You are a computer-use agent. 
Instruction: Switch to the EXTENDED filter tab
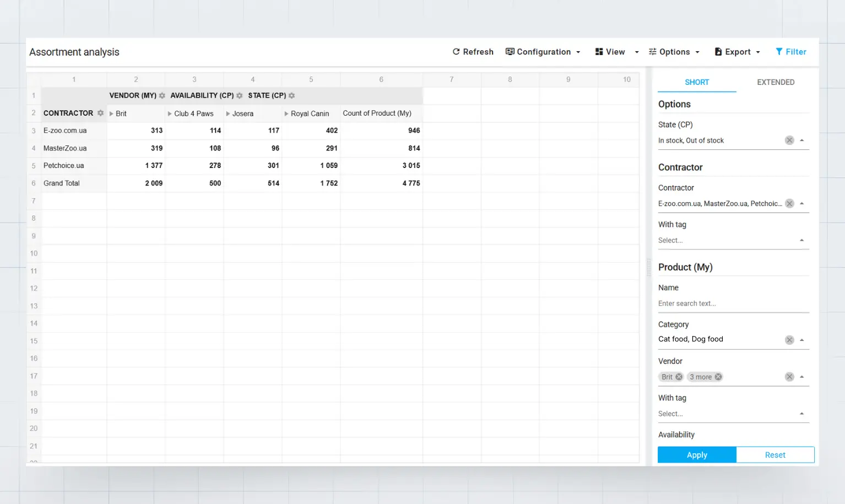[775, 82]
